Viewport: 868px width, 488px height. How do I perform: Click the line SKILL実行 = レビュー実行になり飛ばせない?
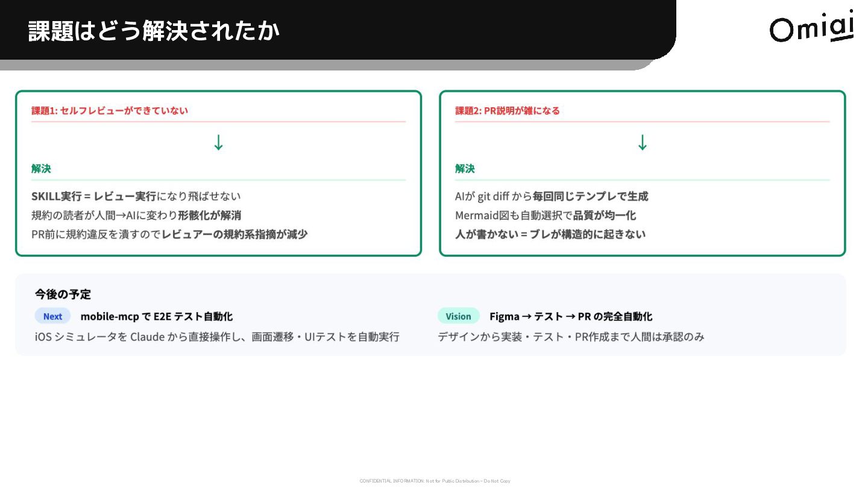[x=136, y=196]
